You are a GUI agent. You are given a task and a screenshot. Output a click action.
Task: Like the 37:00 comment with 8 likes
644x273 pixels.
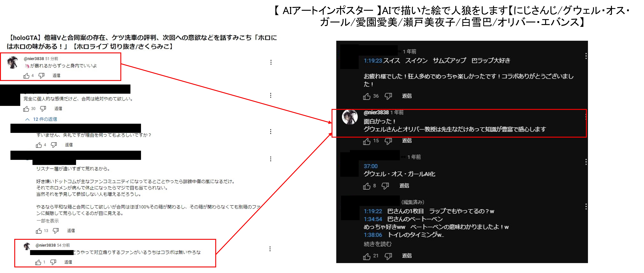coord(366,186)
